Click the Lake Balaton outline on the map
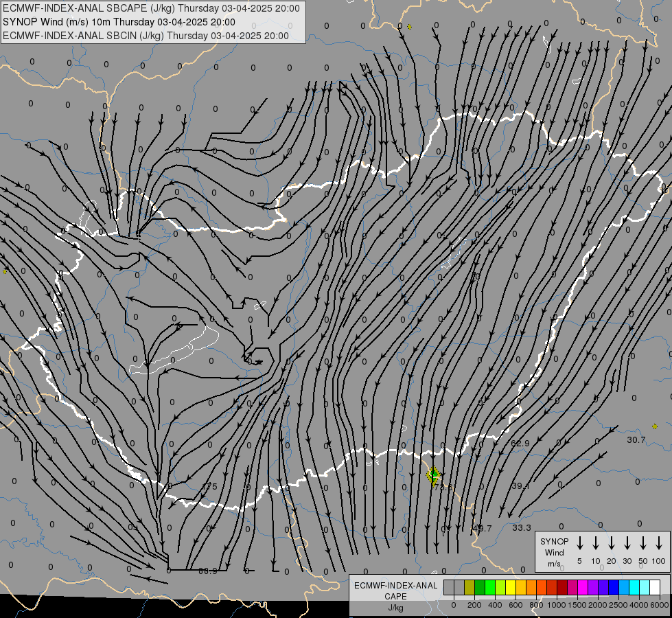672x618 pixels. [174, 352]
